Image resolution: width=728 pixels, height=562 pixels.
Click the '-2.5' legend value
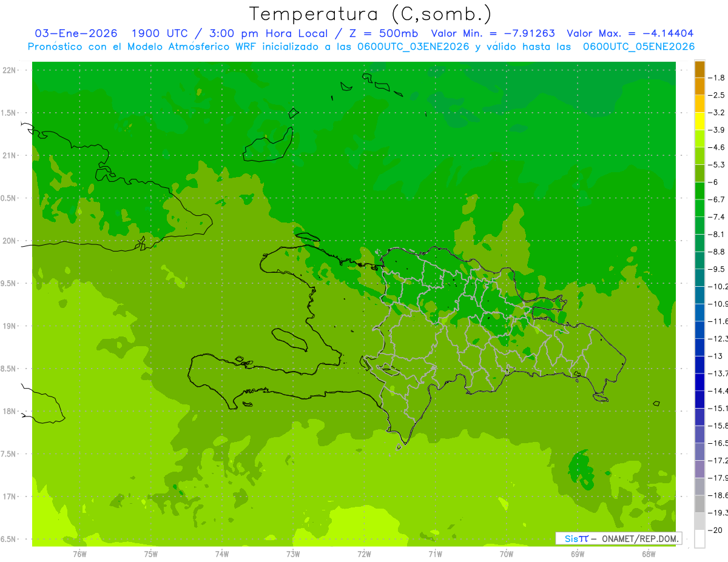[x=716, y=95]
